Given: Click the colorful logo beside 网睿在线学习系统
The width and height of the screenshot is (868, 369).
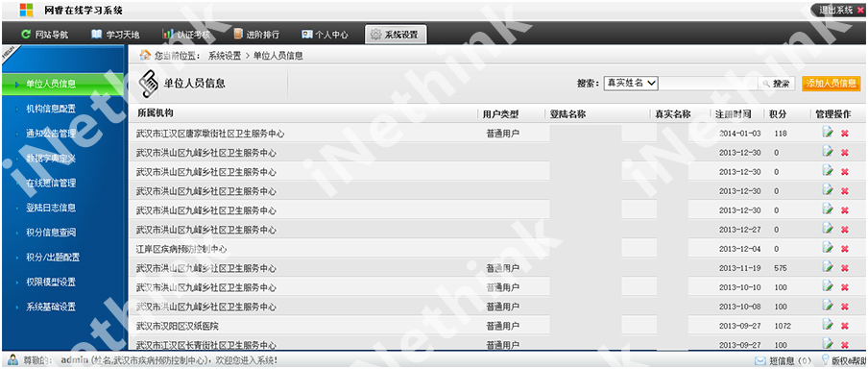Looking at the screenshot, I should [x=27, y=10].
